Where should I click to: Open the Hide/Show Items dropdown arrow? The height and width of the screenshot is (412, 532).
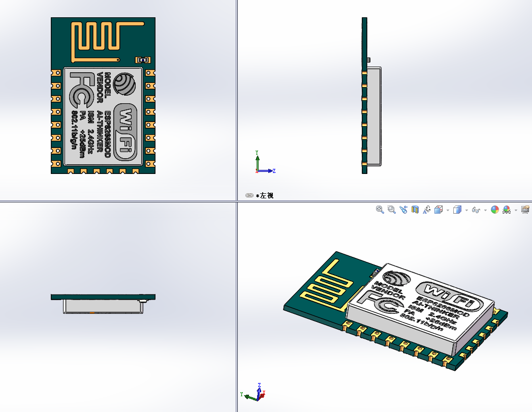coord(485,210)
